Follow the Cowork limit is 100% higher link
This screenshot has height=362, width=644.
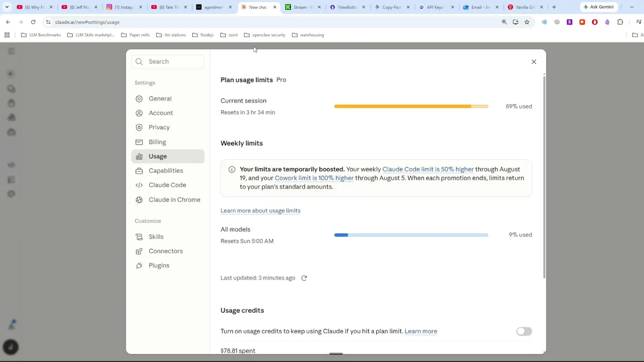(314, 178)
